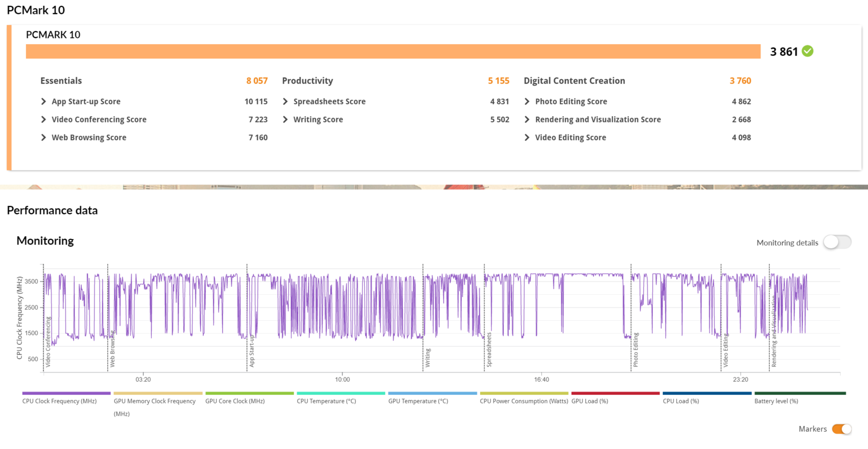The width and height of the screenshot is (868, 449).
Task: Click the 10:00 time axis label
Action: click(x=342, y=379)
